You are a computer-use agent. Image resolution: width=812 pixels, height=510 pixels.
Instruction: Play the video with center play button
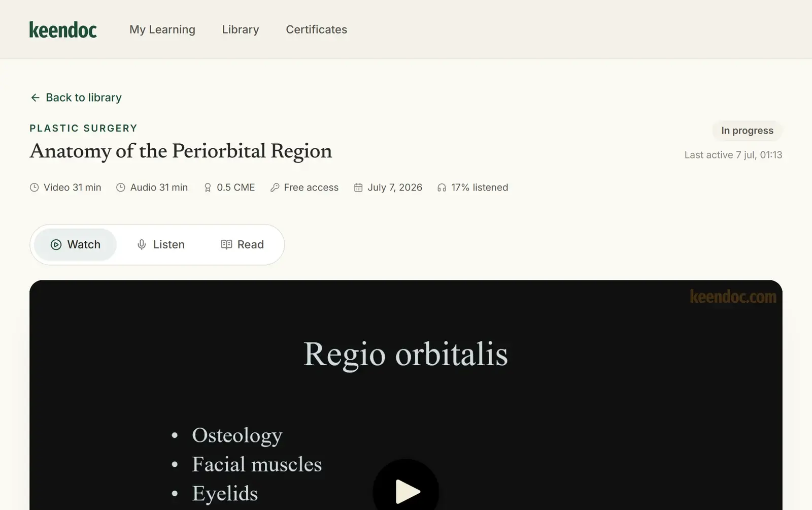406,491
